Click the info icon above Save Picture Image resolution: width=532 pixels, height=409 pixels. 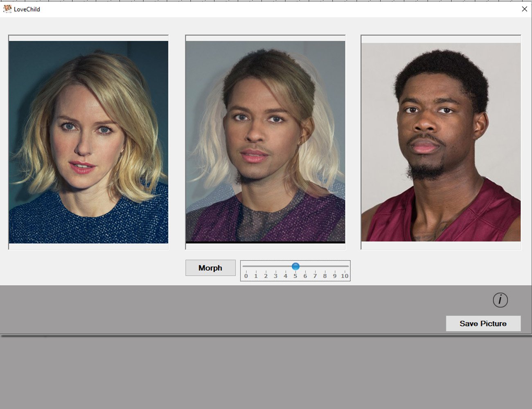pos(500,300)
